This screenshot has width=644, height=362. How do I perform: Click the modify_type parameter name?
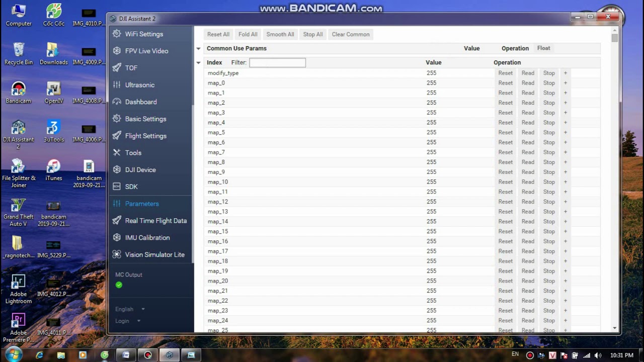[223, 73]
